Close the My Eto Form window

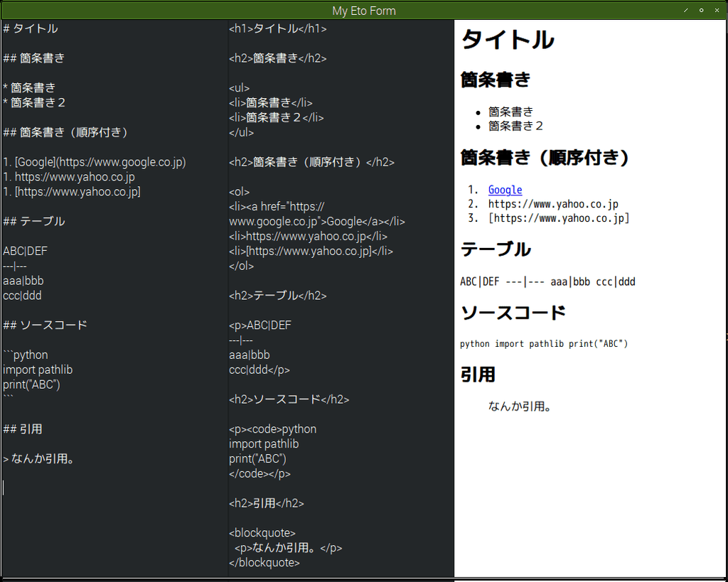717,10
